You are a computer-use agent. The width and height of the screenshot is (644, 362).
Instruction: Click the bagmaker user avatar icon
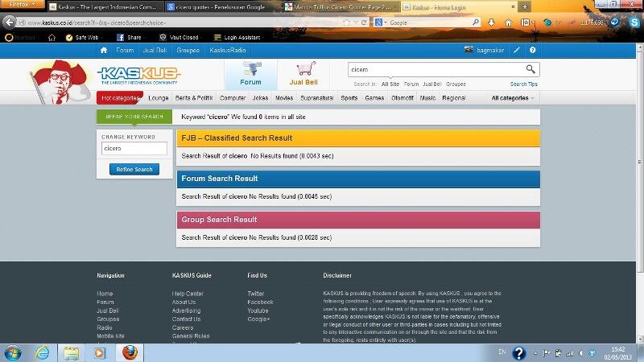coord(469,50)
